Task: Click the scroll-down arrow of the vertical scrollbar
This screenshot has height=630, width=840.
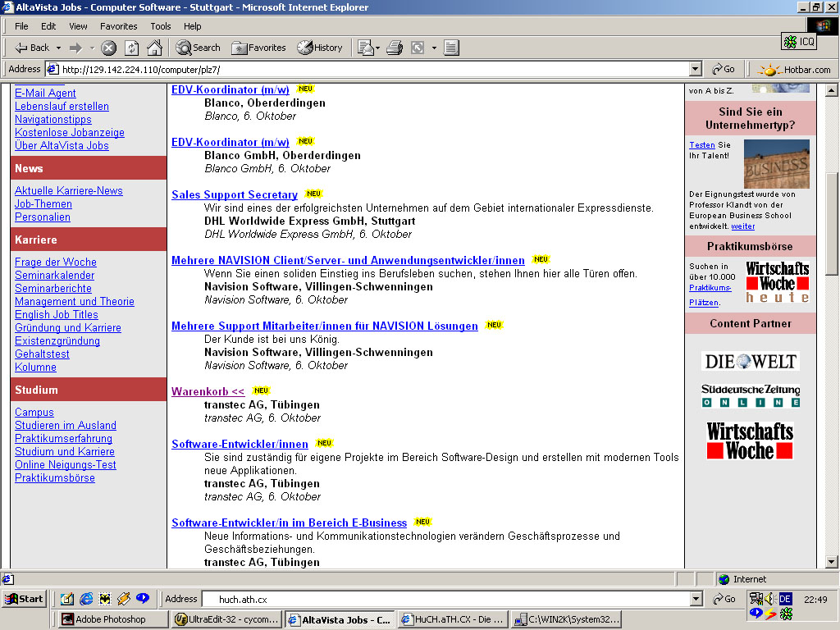Action: coord(832,562)
